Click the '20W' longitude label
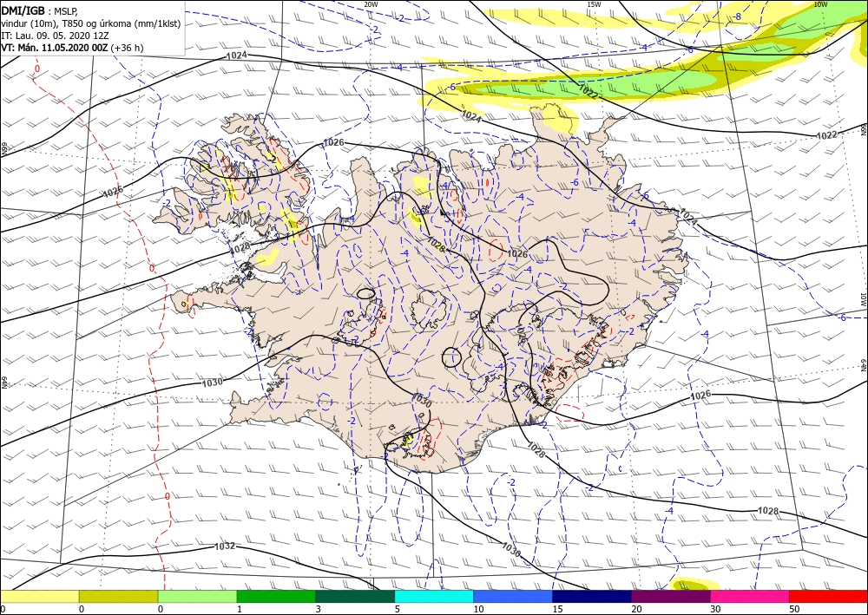 [x=371, y=3]
